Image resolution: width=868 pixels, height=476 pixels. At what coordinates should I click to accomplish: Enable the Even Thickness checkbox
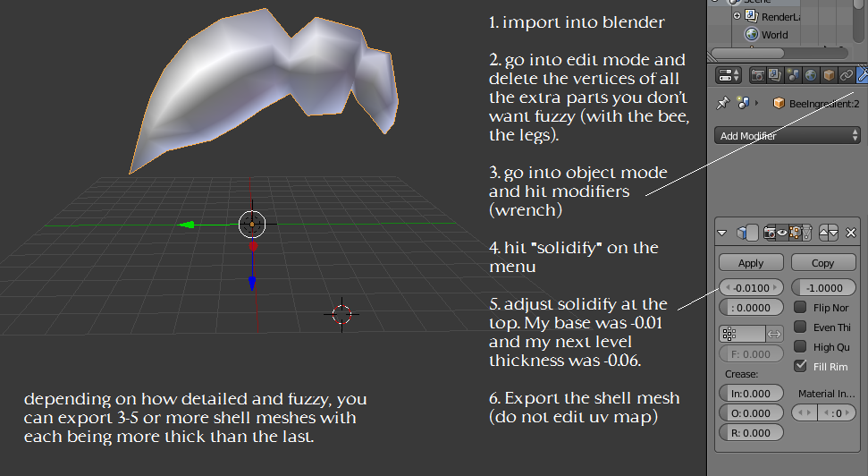coord(800,327)
